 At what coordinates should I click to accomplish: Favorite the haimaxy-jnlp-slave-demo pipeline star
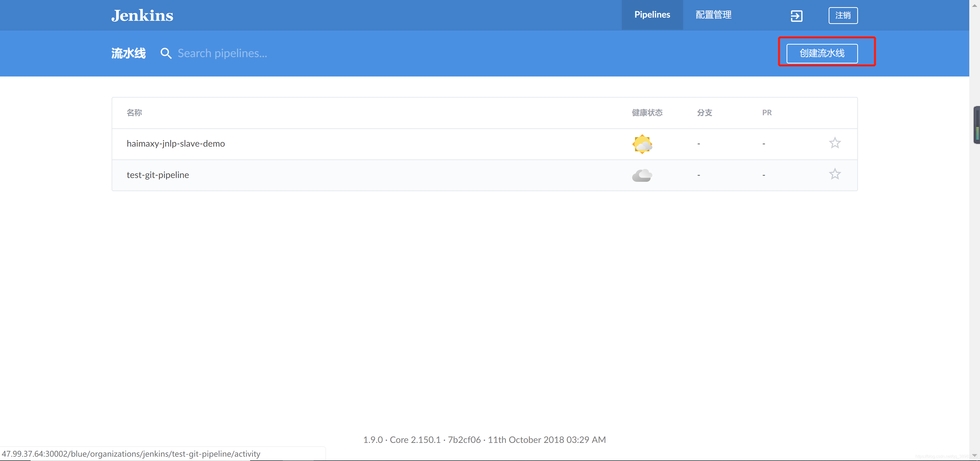point(835,143)
